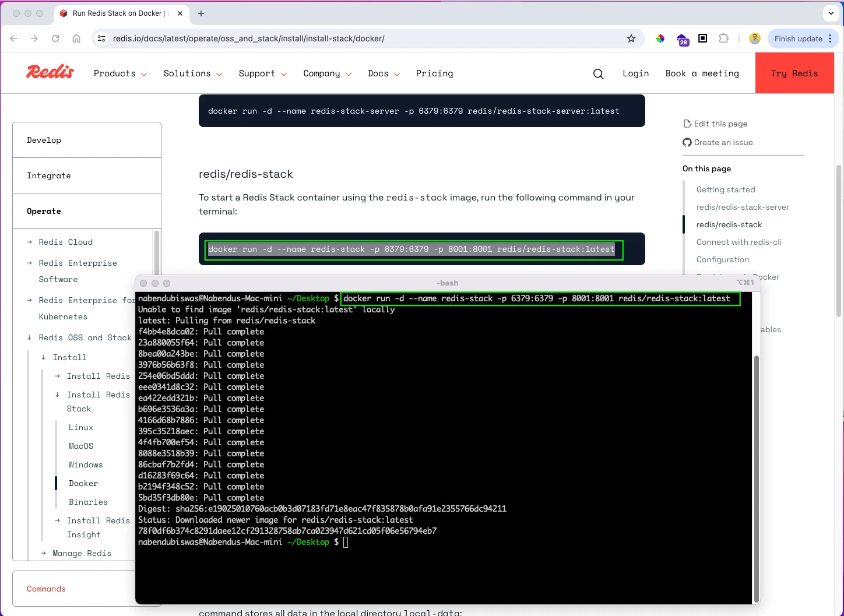The image size is (844, 616).
Task: Reload the page with refresh icon
Action: pos(55,38)
